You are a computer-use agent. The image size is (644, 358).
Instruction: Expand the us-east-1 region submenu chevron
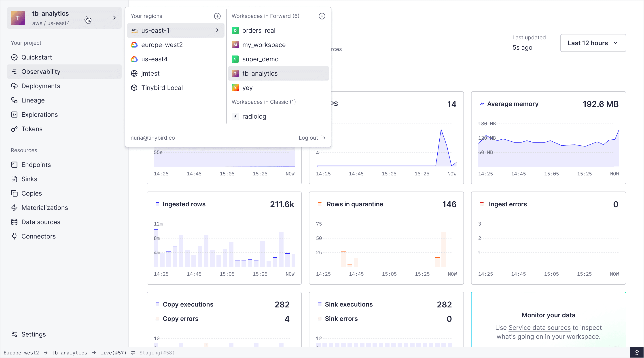coord(217,30)
